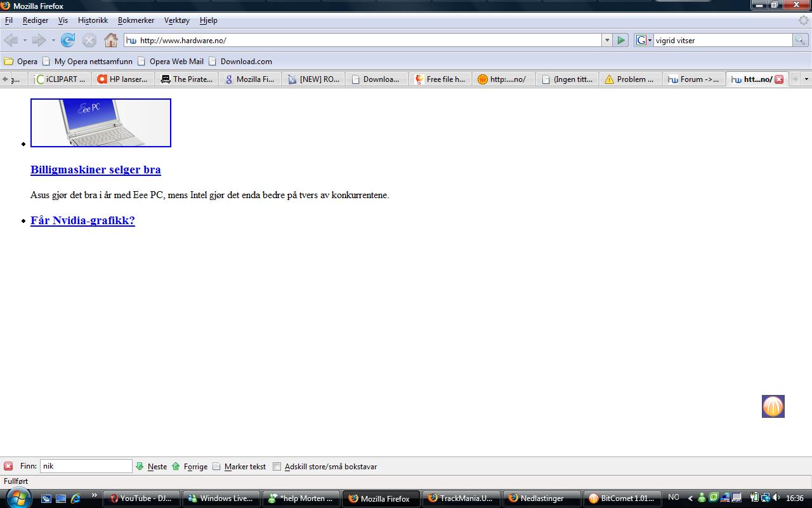Switch to BitComet taskbar window
The height and width of the screenshot is (508, 812).
click(x=621, y=498)
